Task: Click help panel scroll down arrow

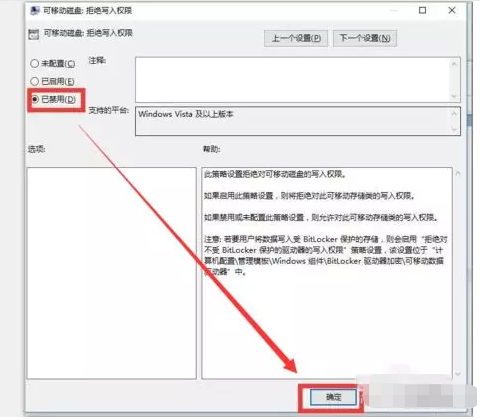Action: [458, 374]
